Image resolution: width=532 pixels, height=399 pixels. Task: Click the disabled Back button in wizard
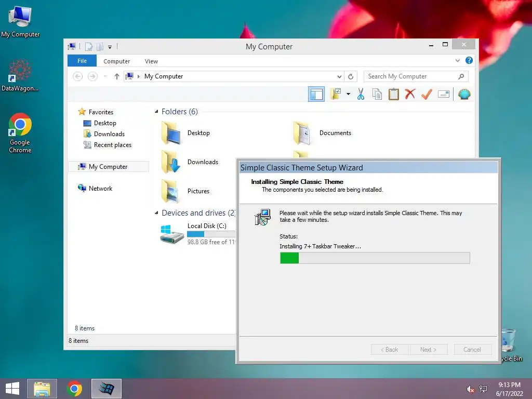[390, 350]
